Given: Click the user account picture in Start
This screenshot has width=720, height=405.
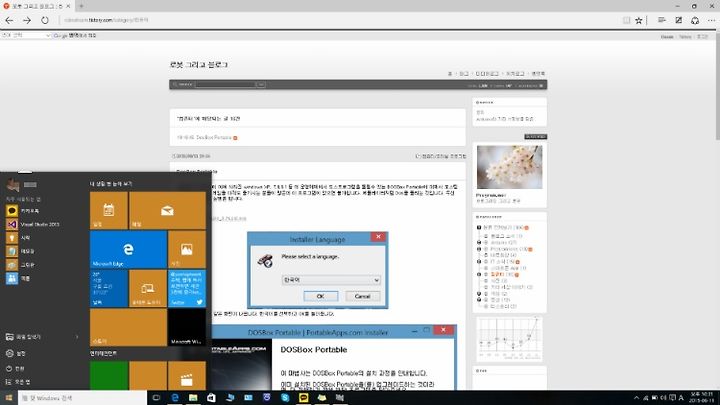Looking at the screenshot, I should coord(13,185).
